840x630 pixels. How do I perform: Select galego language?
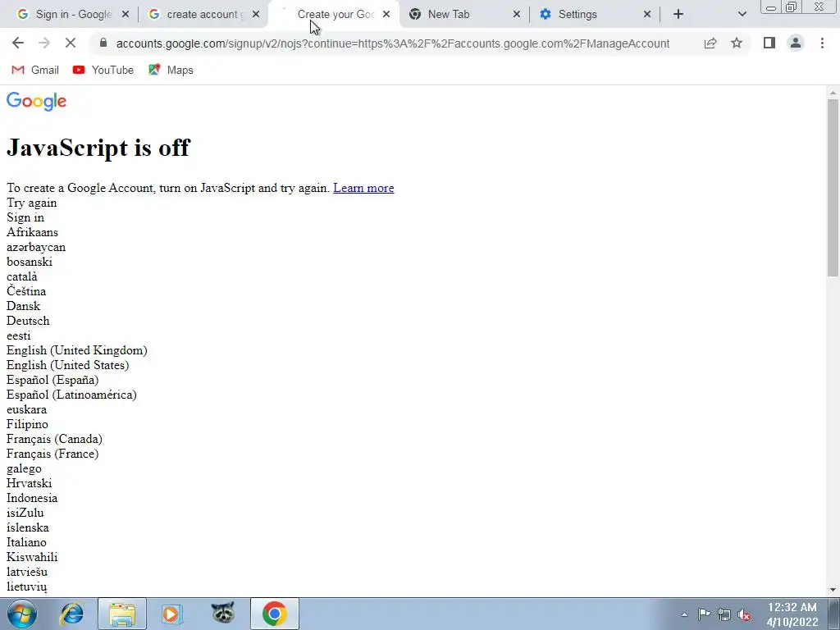[x=24, y=468]
